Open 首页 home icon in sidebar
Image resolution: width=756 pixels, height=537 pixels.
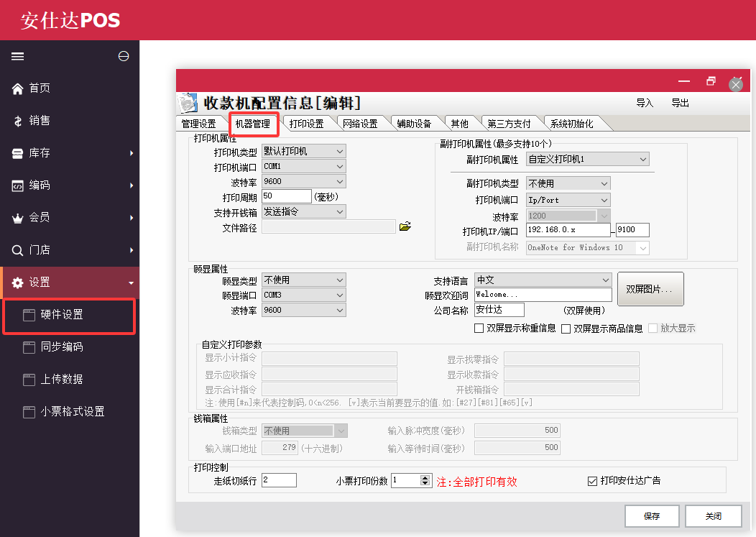coord(17,88)
